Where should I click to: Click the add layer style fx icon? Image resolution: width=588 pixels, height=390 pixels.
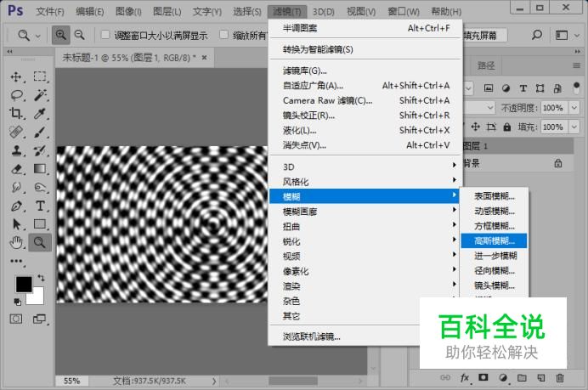[x=464, y=377]
